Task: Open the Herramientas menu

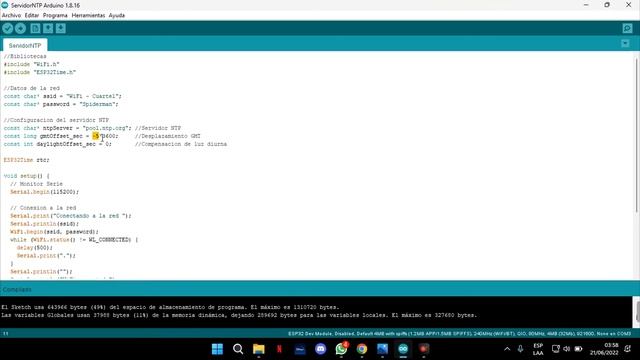Action: pos(88,15)
